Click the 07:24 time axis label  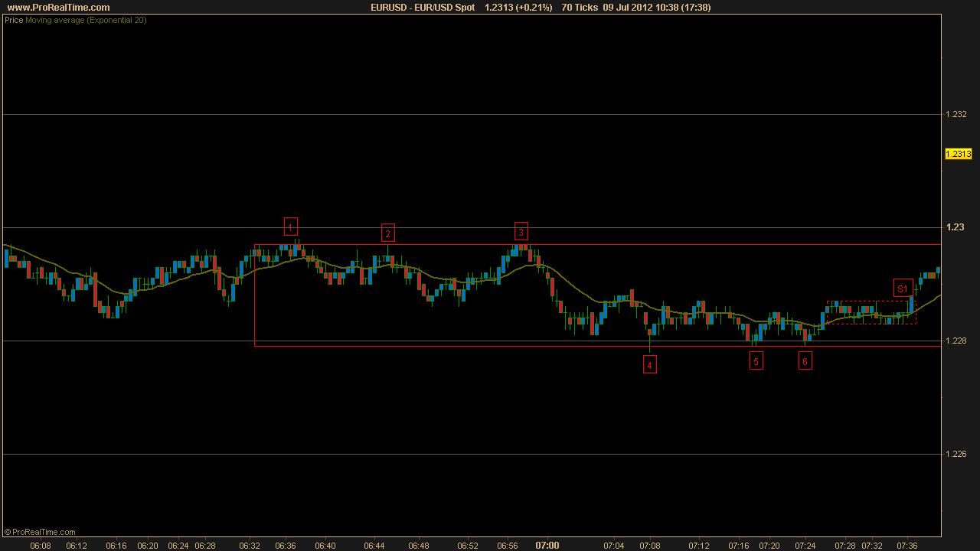coord(805,546)
